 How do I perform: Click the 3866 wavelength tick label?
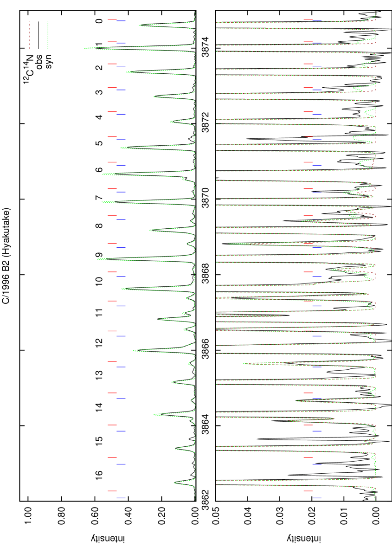click(206, 350)
